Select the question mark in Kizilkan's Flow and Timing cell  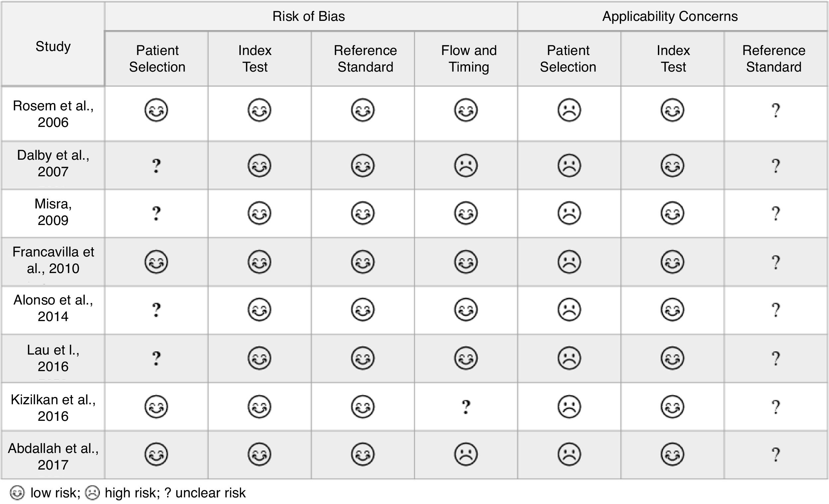pos(466,407)
